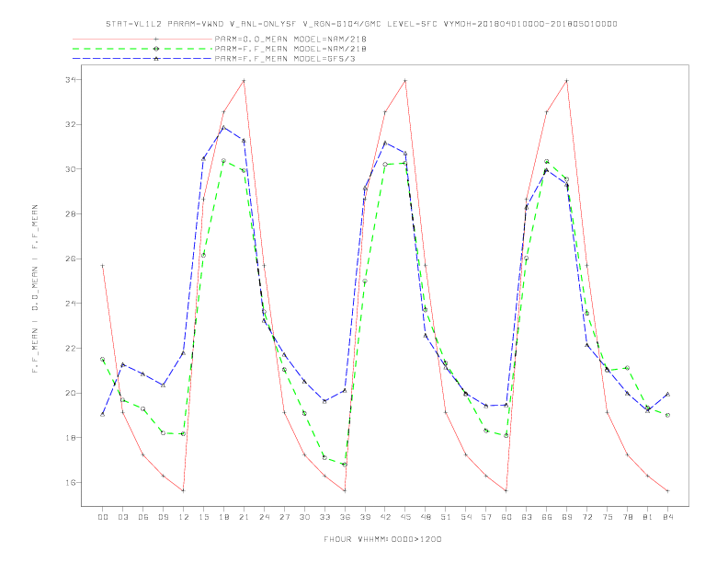Click x-axis forecast hour label 54
The image size is (728, 563).
466,517
